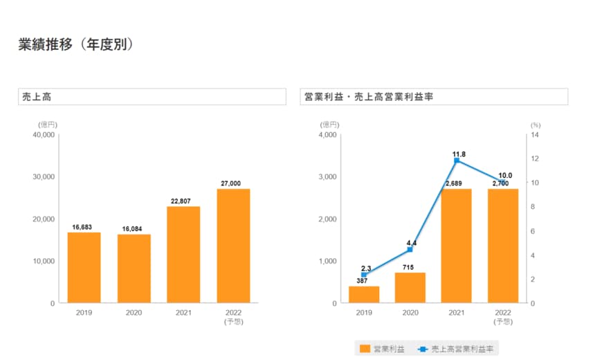Click the 営業利益・売上高営業利益率 section header
The image size is (602, 364).
pos(434,97)
